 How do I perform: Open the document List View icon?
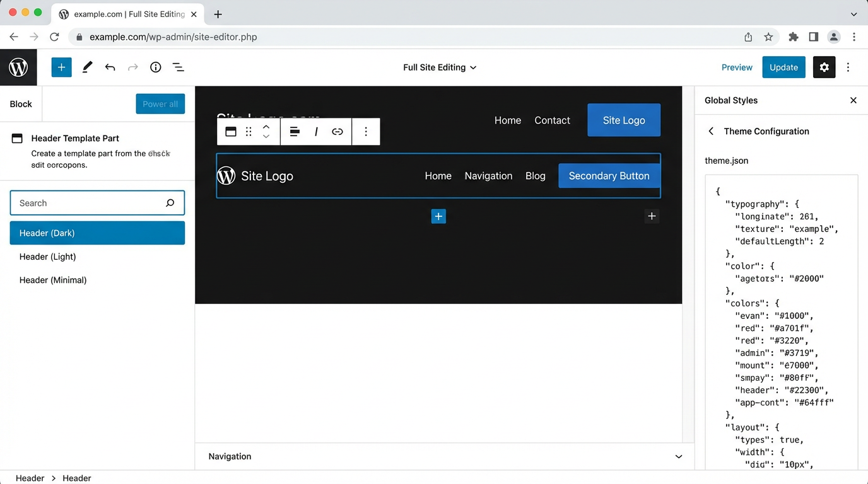point(178,67)
